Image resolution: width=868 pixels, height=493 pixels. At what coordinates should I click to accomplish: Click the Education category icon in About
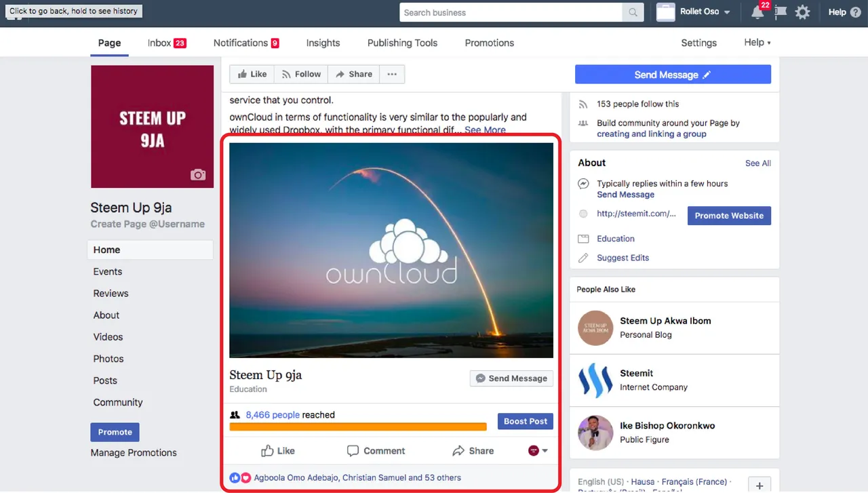click(583, 239)
